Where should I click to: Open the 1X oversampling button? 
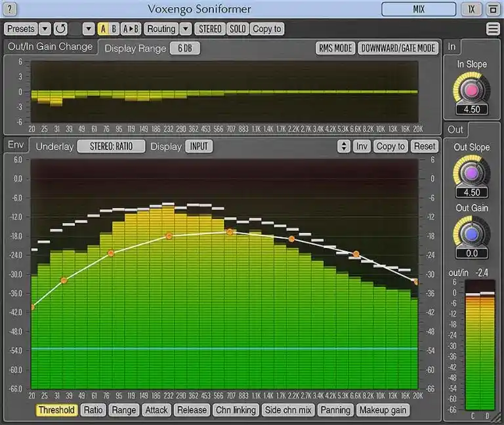tap(472, 9)
